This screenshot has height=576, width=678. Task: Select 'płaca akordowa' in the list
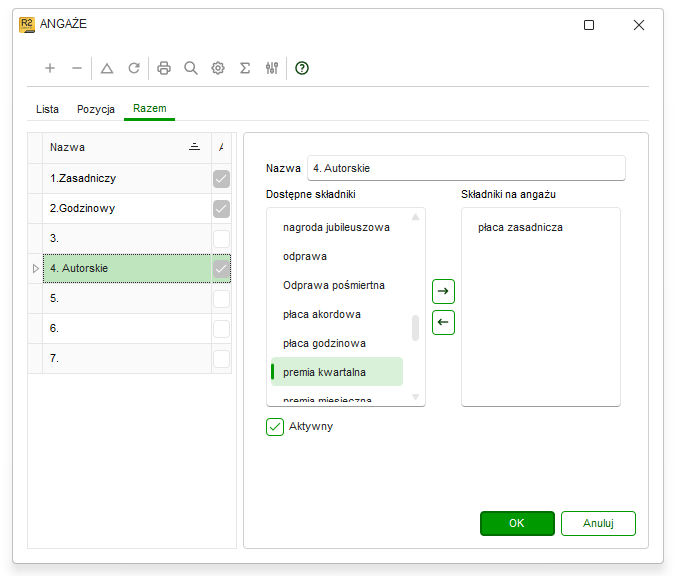(336, 314)
